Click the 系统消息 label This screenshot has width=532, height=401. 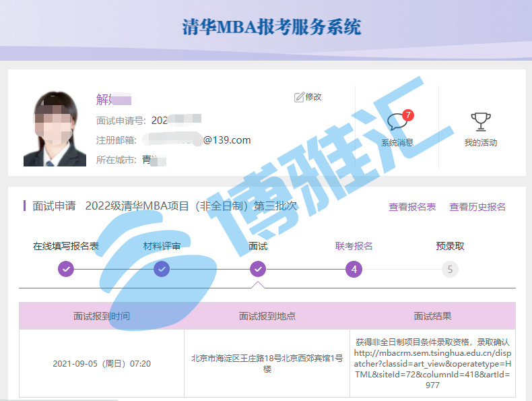tap(397, 143)
